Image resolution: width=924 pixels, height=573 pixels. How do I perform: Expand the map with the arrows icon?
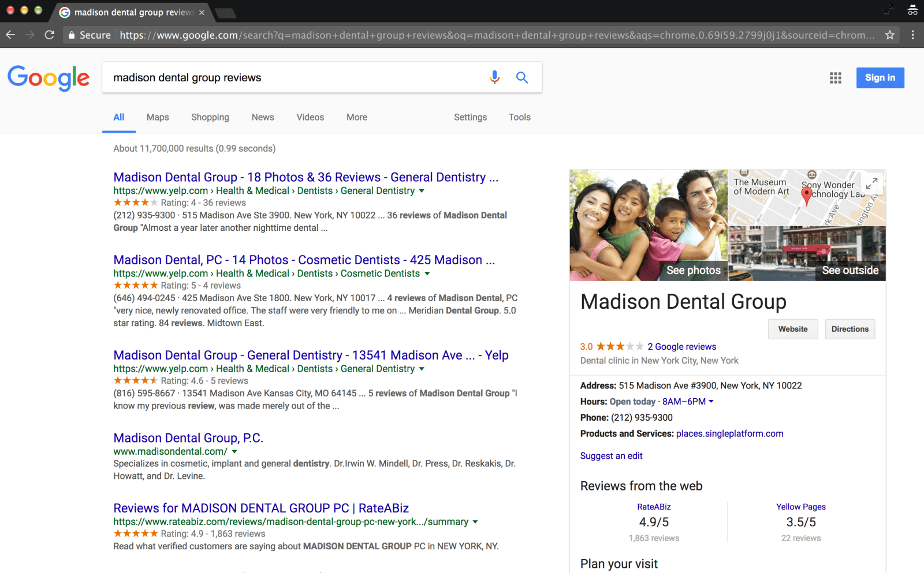(871, 183)
